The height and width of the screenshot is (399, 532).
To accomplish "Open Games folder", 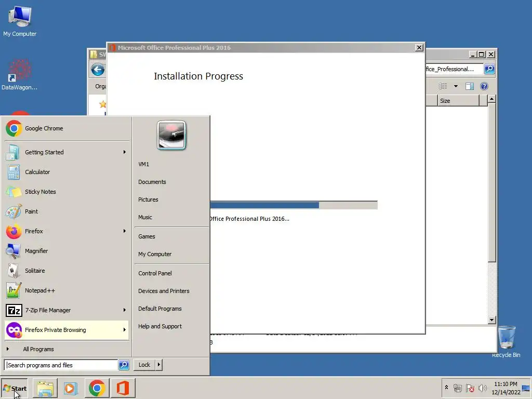I will tap(147, 236).
